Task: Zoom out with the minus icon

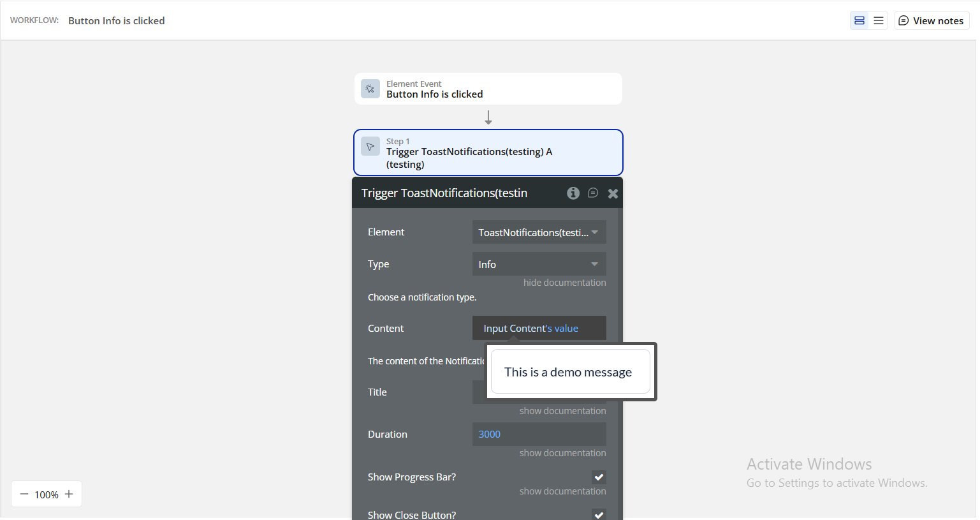Action: (24, 494)
